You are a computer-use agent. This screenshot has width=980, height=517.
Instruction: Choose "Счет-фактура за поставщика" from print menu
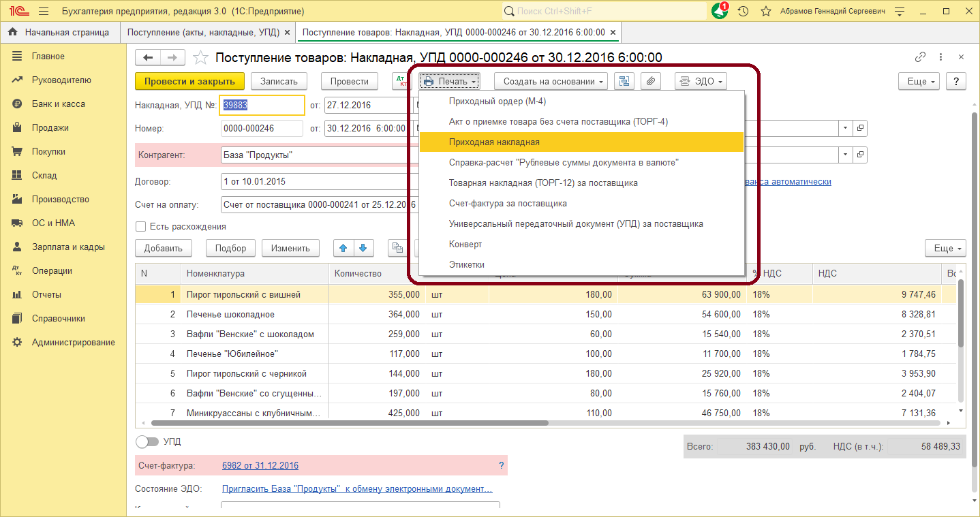[508, 203]
